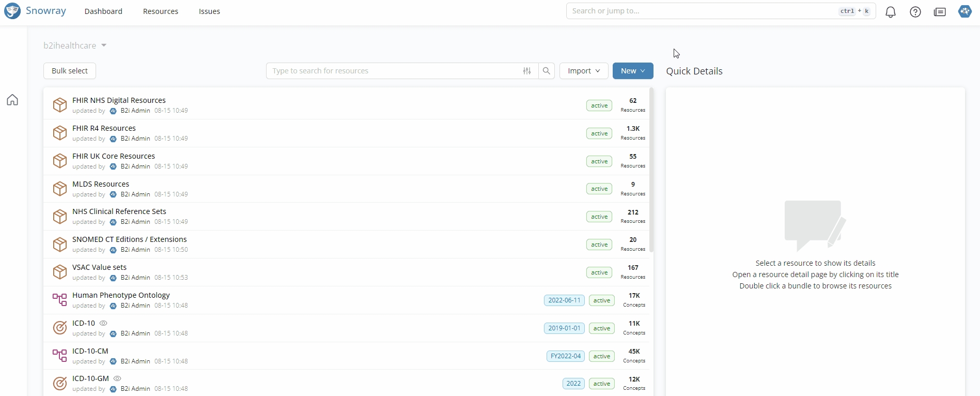The width and height of the screenshot is (980, 396).
Task: Click the Snowray logo icon
Action: tap(12, 11)
